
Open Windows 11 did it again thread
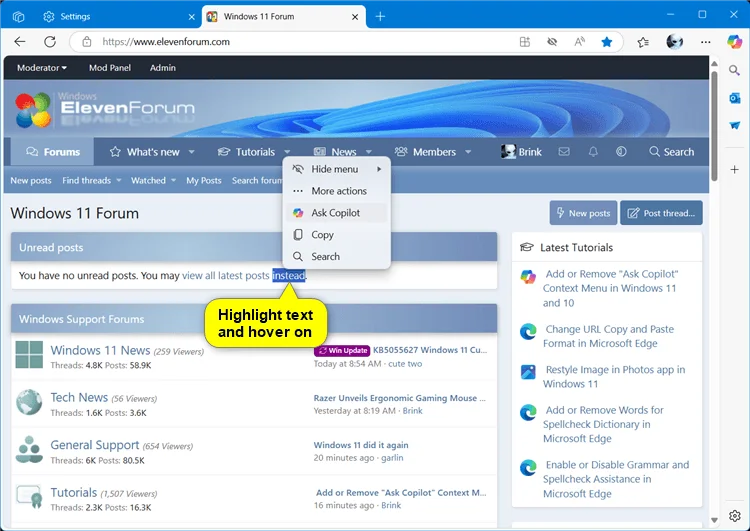click(361, 445)
